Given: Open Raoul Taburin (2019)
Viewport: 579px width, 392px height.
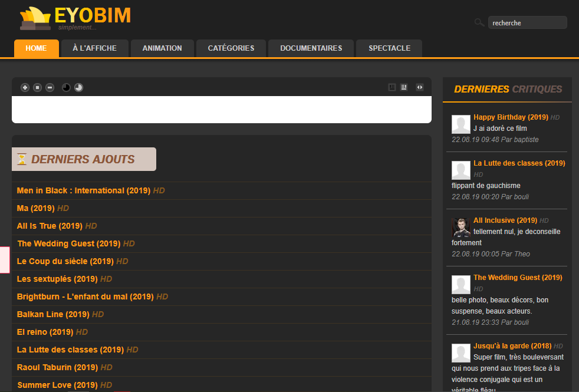Looking at the screenshot, I should click(57, 368).
